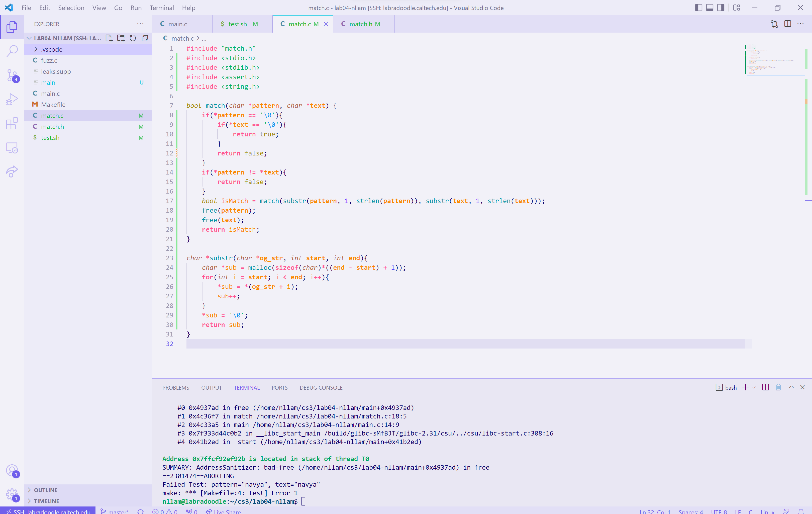Switch to the PROBLEMS panel tab
This screenshot has width=812, height=514.
coord(176,388)
